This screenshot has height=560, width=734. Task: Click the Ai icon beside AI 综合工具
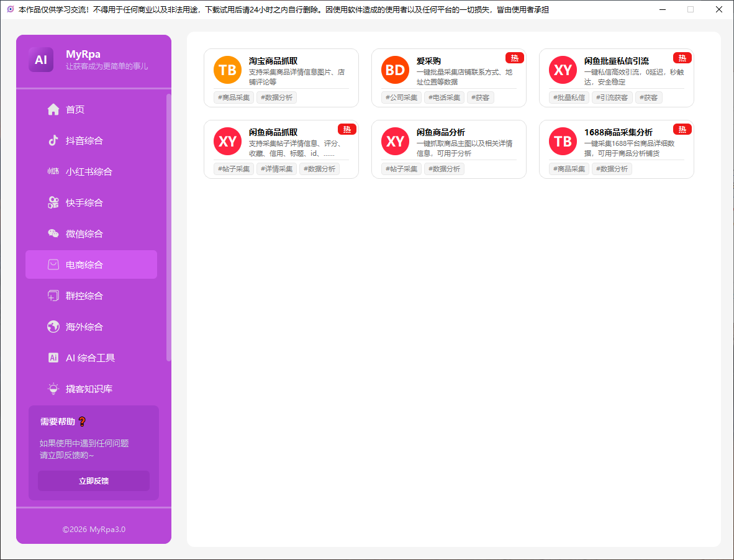(53, 358)
